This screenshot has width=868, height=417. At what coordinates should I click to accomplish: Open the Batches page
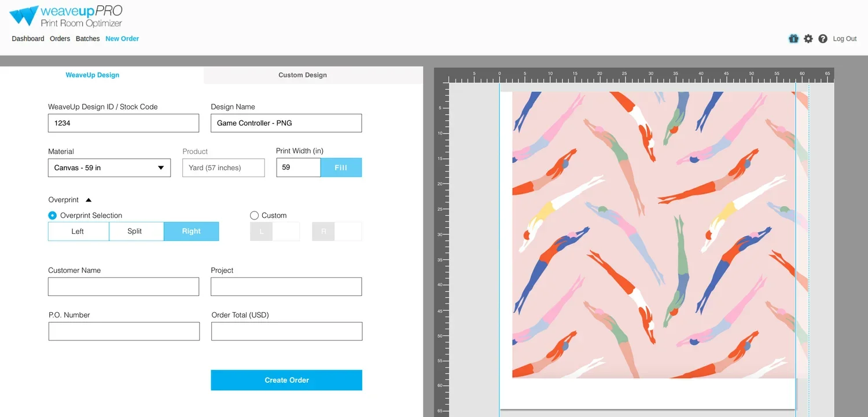coord(88,39)
